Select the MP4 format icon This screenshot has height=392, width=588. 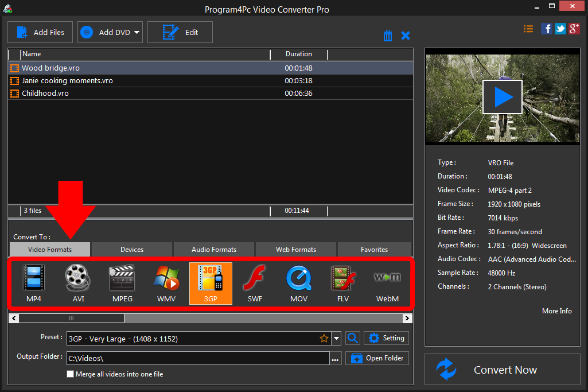click(x=34, y=283)
